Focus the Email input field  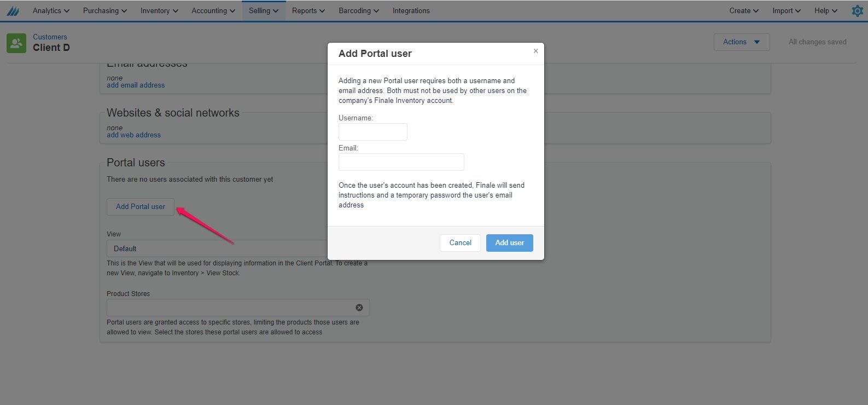point(401,162)
